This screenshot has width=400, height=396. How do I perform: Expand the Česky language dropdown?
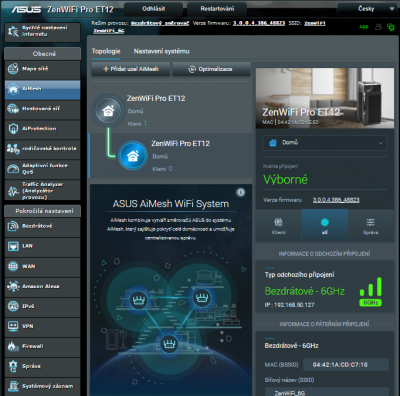pyautogui.click(x=367, y=9)
